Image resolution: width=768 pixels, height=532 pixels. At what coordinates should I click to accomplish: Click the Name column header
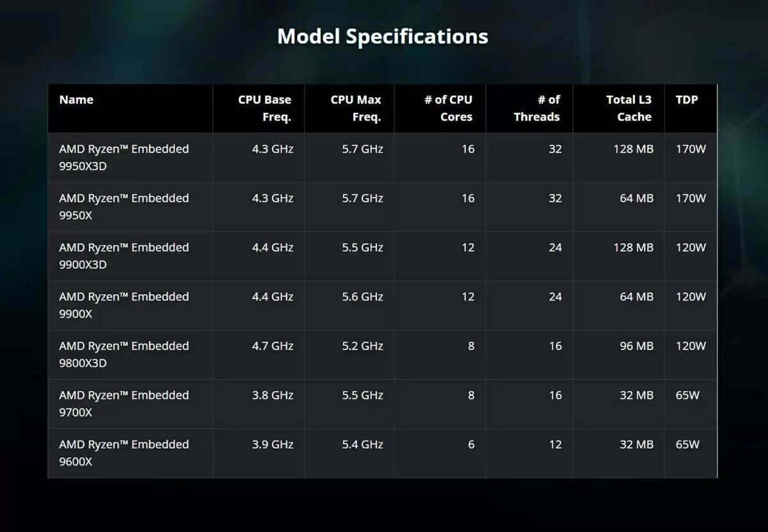(x=76, y=100)
